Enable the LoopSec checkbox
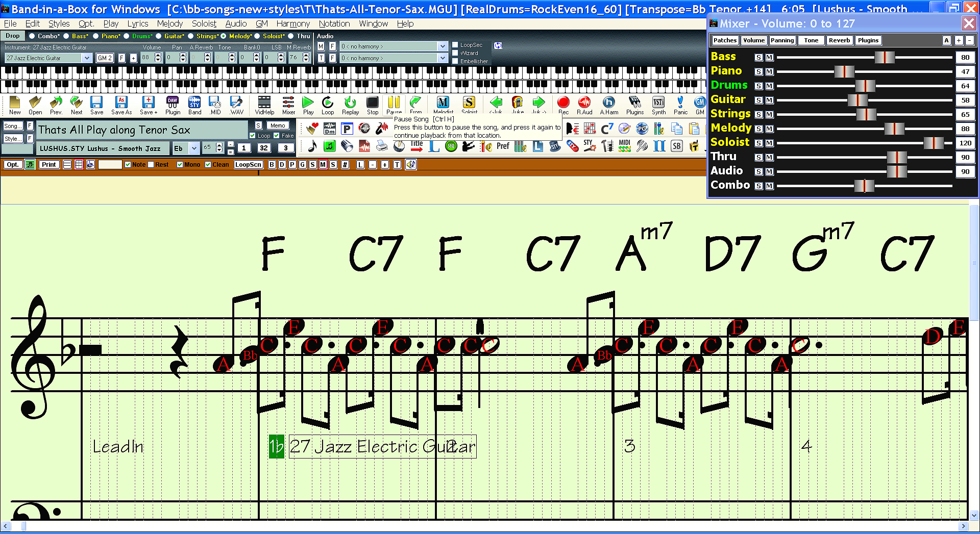 click(x=455, y=45)
